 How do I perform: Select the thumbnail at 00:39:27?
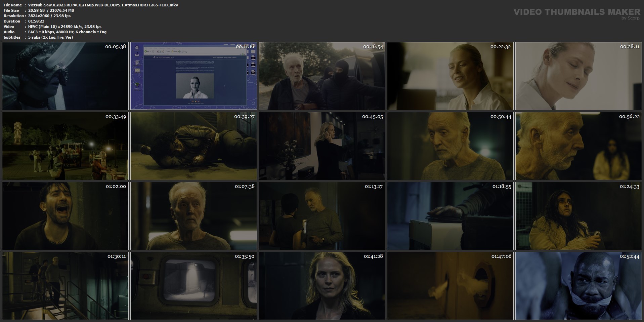click(194, 146)
